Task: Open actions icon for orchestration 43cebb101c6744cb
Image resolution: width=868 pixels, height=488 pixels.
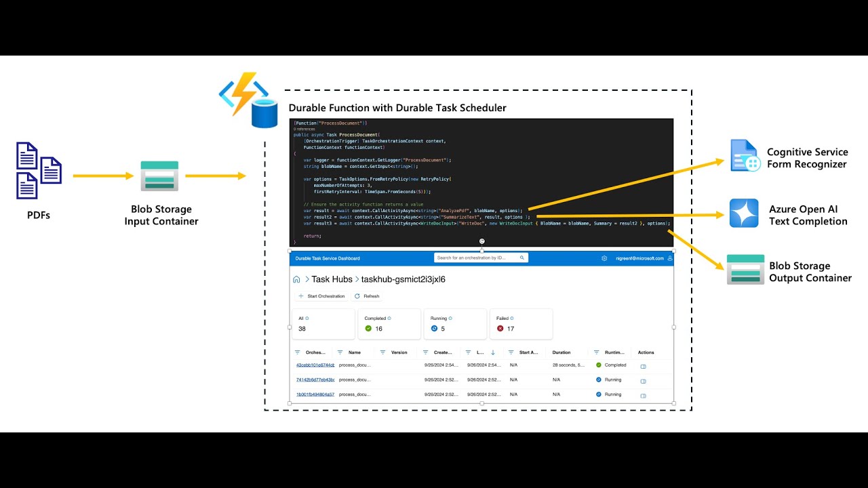Action: pyautogui.click(x=644, y=366)
